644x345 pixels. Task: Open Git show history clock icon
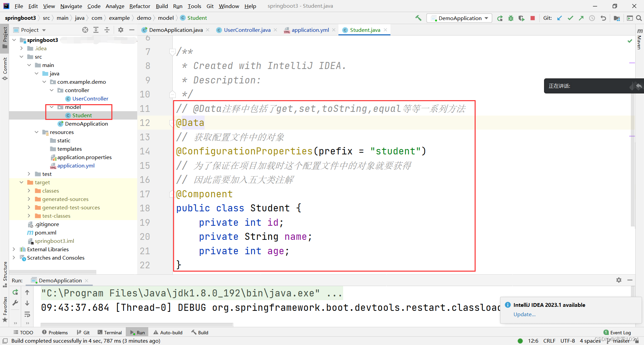pyautogui.click(x=592, y=18)
